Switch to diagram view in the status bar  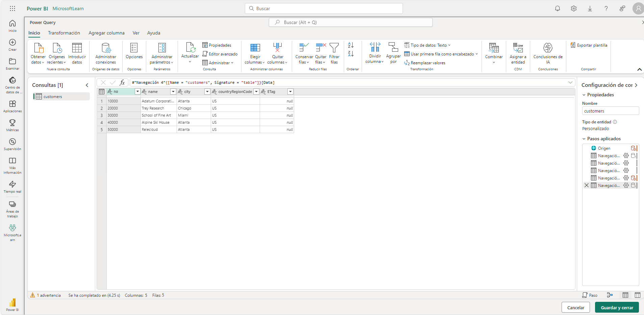click(610, 295)
